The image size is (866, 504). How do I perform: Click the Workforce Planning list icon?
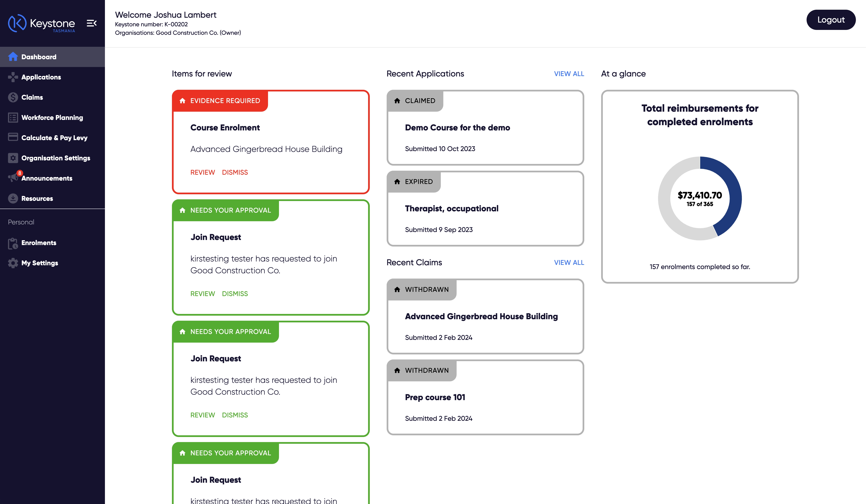pyautogui.click(x=13, y=118)
